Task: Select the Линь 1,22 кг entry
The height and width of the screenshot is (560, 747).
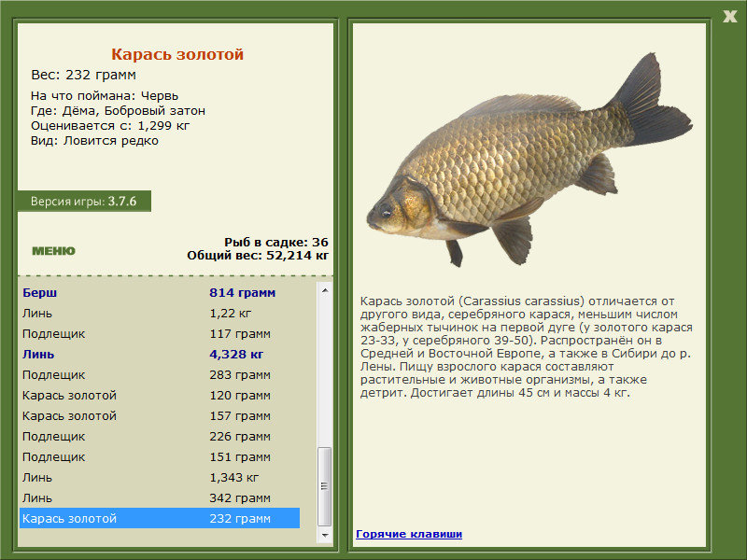Action: click(x=160, y=314)
